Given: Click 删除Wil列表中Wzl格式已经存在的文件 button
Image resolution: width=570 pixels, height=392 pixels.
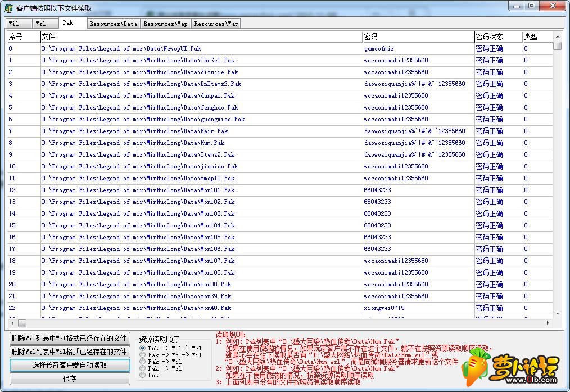Looking at the screenshot, I should [x=70, y=338].
